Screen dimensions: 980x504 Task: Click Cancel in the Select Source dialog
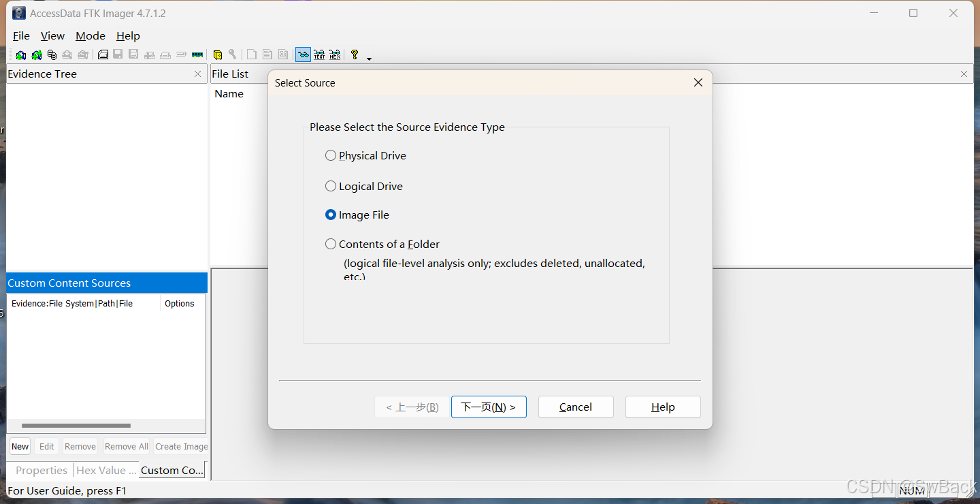tap(576, 407)
